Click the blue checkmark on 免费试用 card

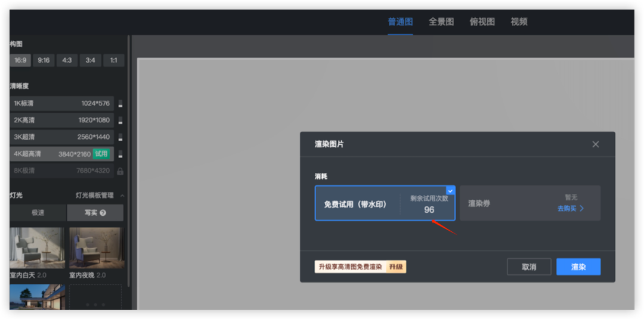[x=451, y=190]
